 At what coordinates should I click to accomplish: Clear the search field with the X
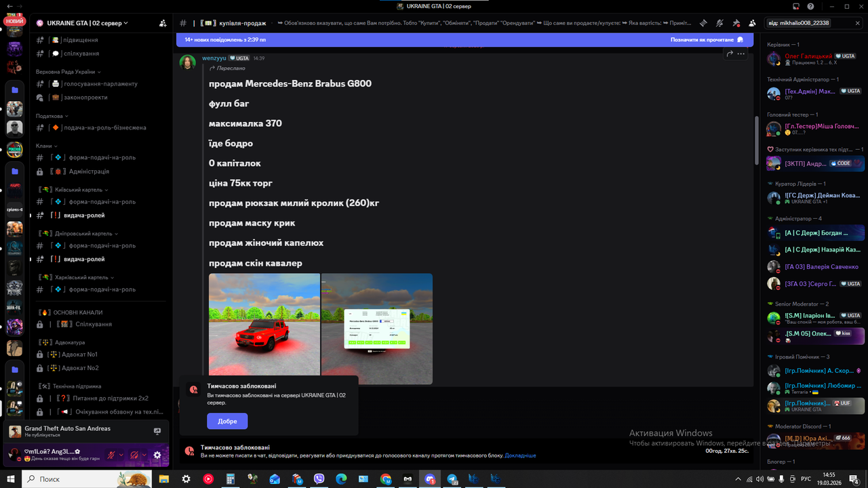pyautogui.click(x=858, y=23)
